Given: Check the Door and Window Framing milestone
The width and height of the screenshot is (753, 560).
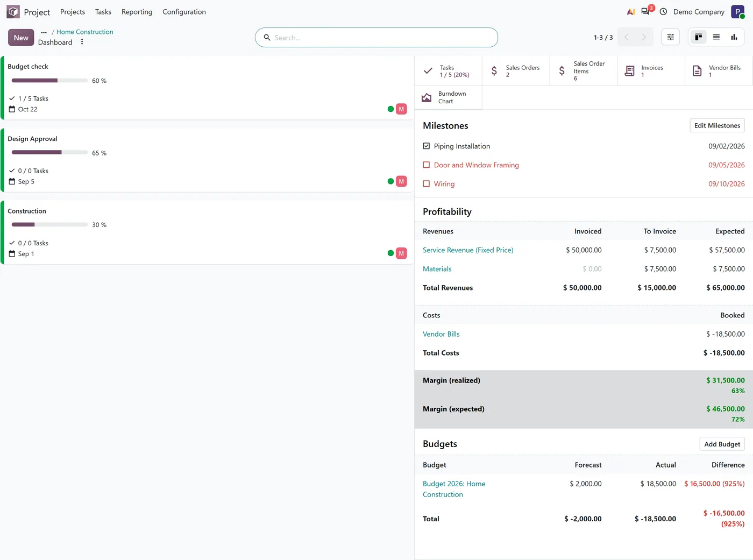Looking at the screenshot, I should [427, 165].
